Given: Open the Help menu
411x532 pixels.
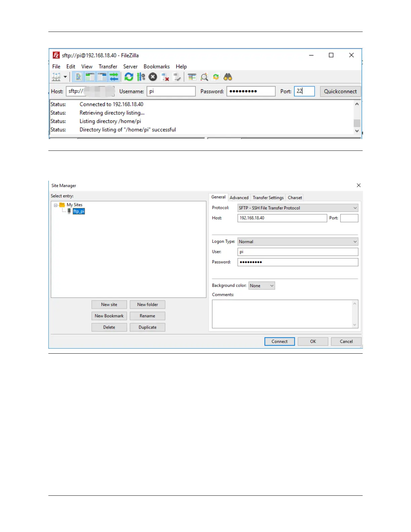Looking at the screenshot, I should pyautogui.click(x=181, y=66).
